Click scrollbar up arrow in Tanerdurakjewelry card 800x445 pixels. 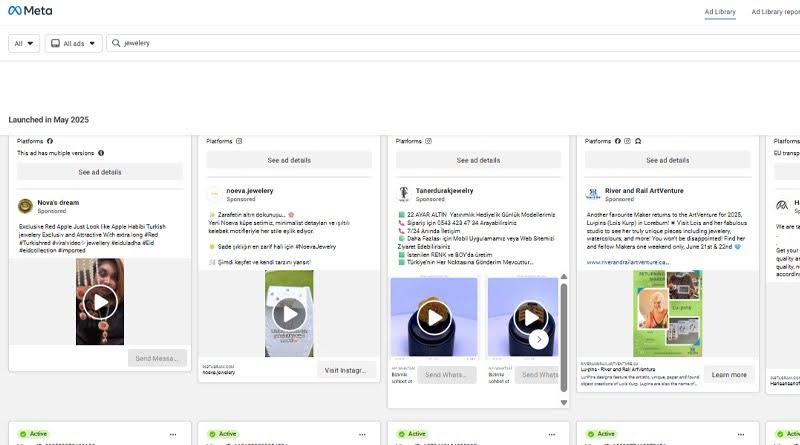[x=564, y=277]
